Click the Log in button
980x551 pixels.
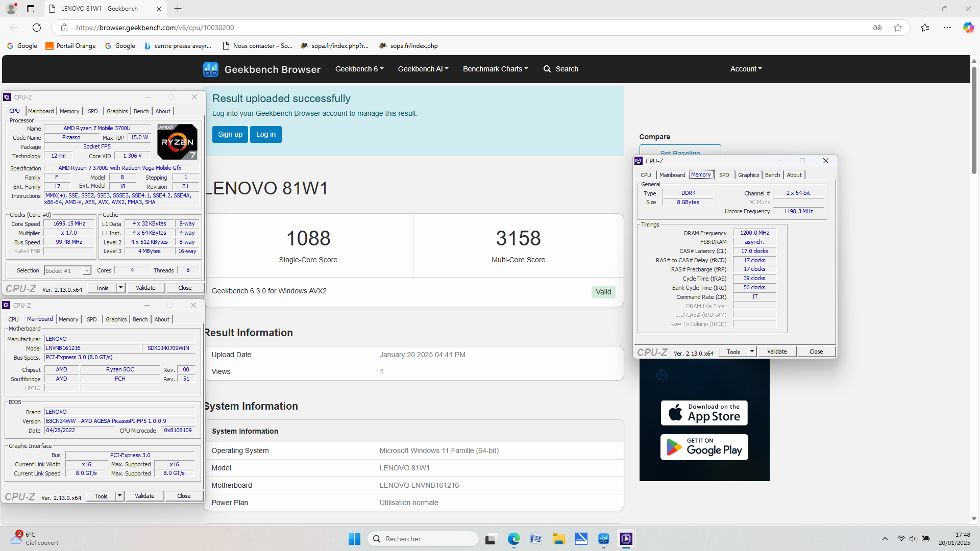(266, 135)
